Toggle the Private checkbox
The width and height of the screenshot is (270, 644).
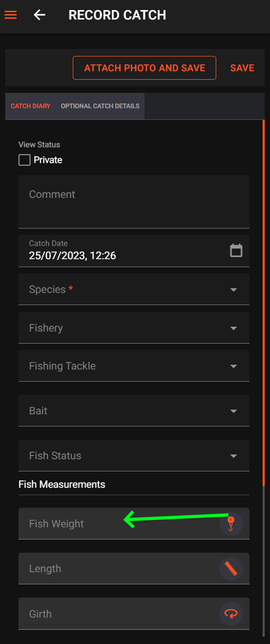point(24,160)
